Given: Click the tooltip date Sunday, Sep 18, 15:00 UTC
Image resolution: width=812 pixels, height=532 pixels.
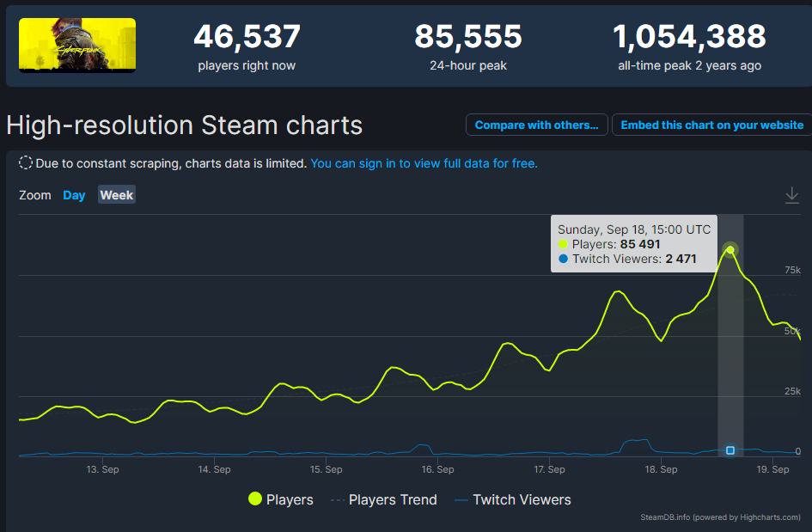Looking at the screenshot, I should (634, 229).
